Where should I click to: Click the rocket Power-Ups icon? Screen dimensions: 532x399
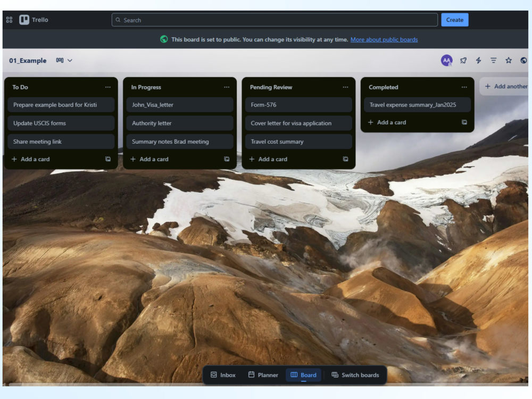(x=463, y=61)
